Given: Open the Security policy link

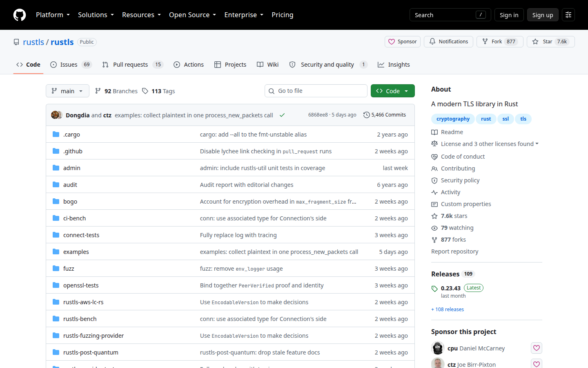Looking at the screenshot, I should tap(456, 180).
